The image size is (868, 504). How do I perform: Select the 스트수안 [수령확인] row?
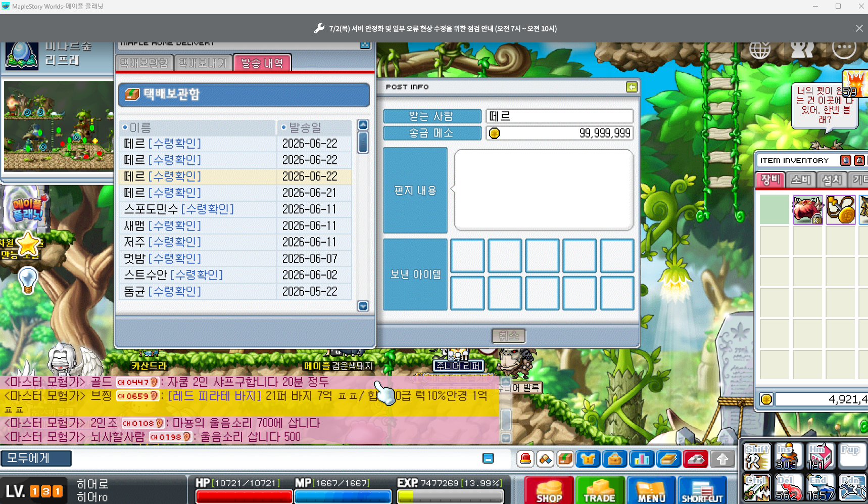point(235,275)
